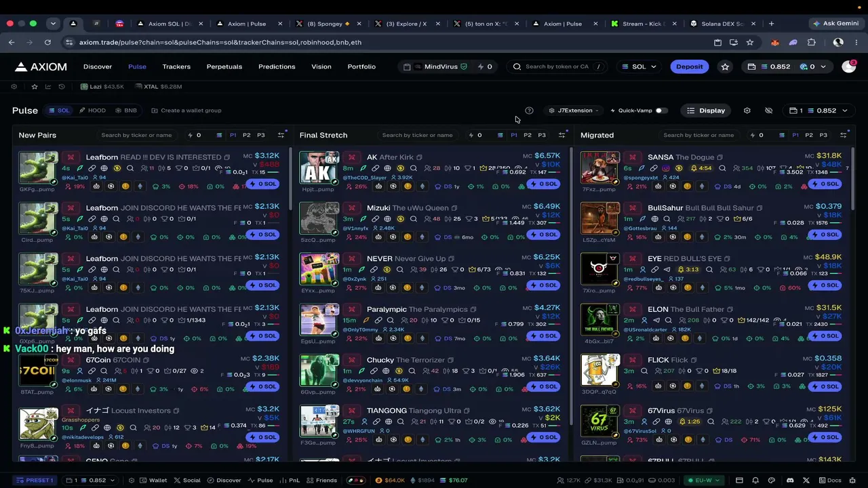The width and height of the screenshot is (868, 488).
Task: Click the red X hide button on Mizuki
Action: click(x=351, y=207)
